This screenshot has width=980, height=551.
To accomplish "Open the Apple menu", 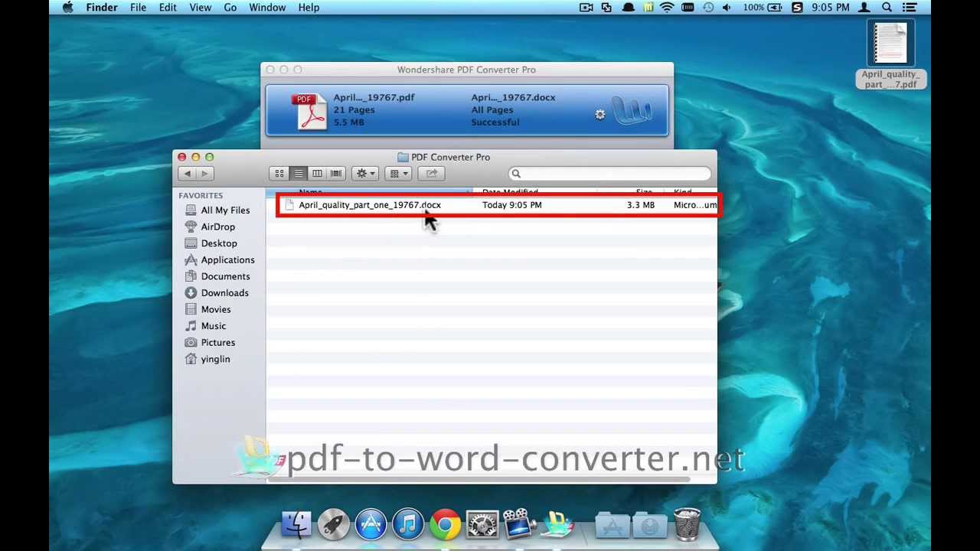I will (x=67, y=8).
